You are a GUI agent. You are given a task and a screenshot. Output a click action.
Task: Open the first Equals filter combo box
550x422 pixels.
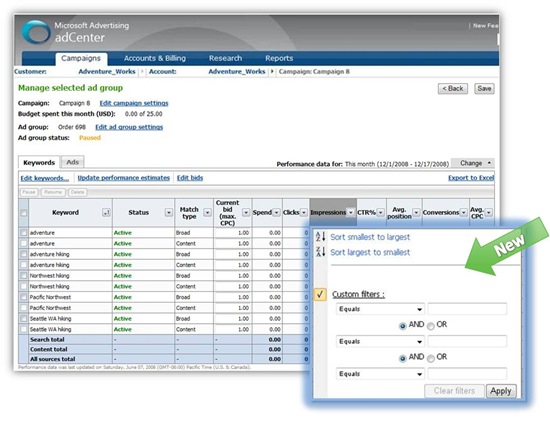click(380, 309)
